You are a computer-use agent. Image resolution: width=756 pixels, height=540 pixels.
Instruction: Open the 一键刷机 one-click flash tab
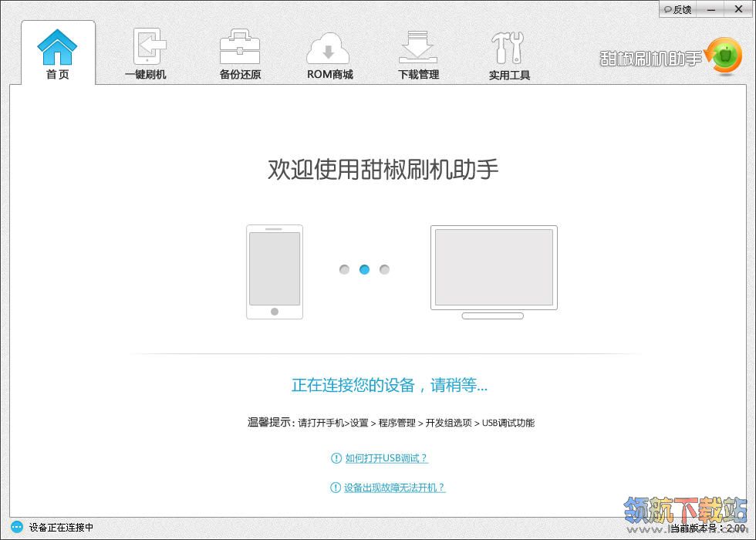tap(146, 54)
